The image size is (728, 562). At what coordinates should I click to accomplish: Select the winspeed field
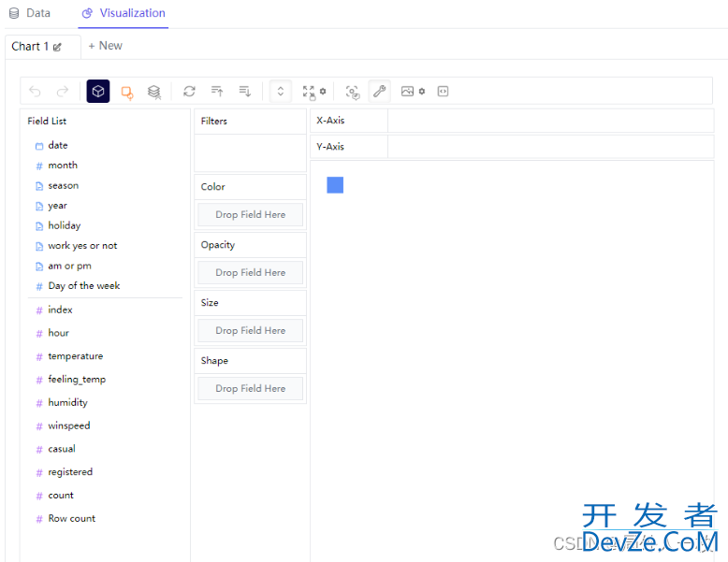[69, 425]
